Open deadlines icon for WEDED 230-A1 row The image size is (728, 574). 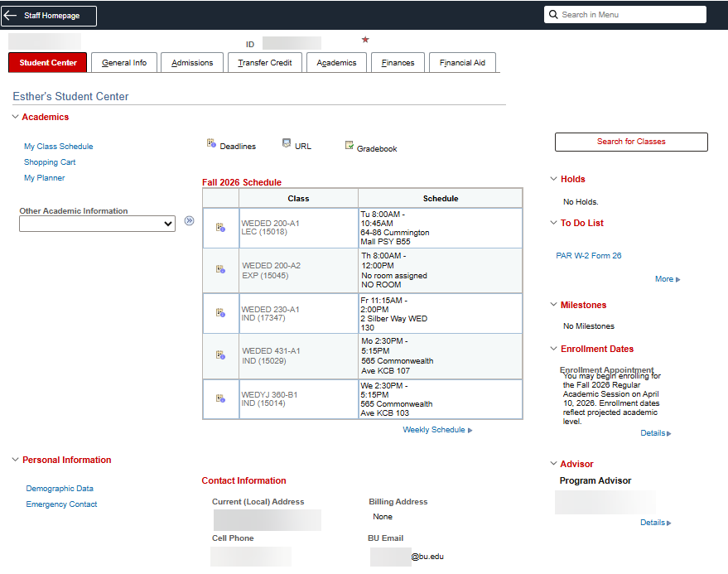(220, 313)
